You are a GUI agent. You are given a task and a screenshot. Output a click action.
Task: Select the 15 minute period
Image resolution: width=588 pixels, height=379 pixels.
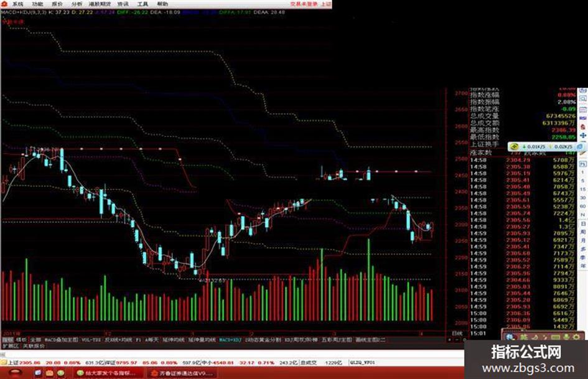(x=583, y=189)
